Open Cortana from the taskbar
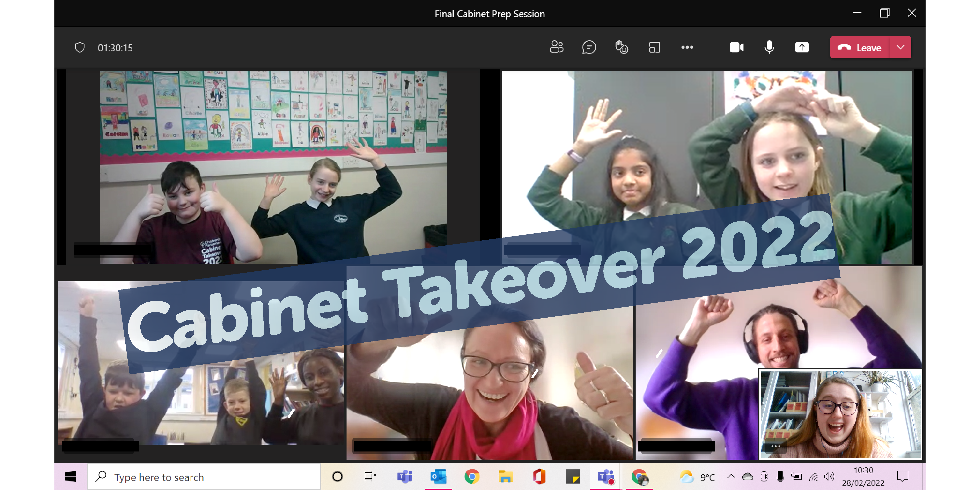The width and height of the screenshot is (980, 490). coord(337,477)
